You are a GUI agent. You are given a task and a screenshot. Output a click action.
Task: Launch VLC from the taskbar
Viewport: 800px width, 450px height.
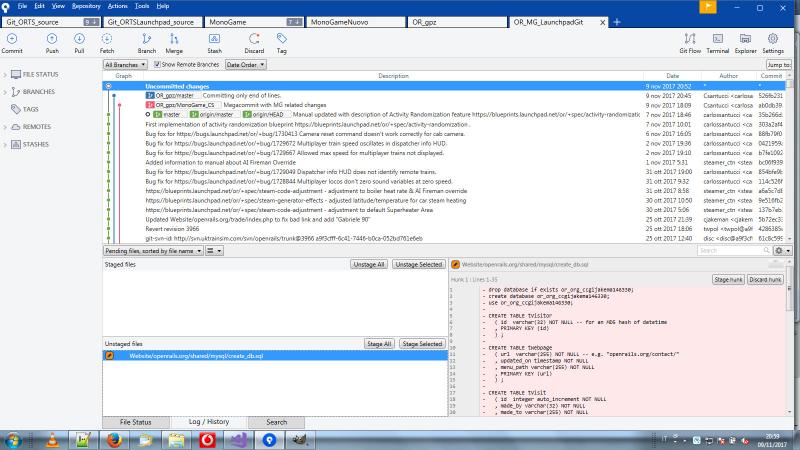pyautogui.click(x=52, y=440)
